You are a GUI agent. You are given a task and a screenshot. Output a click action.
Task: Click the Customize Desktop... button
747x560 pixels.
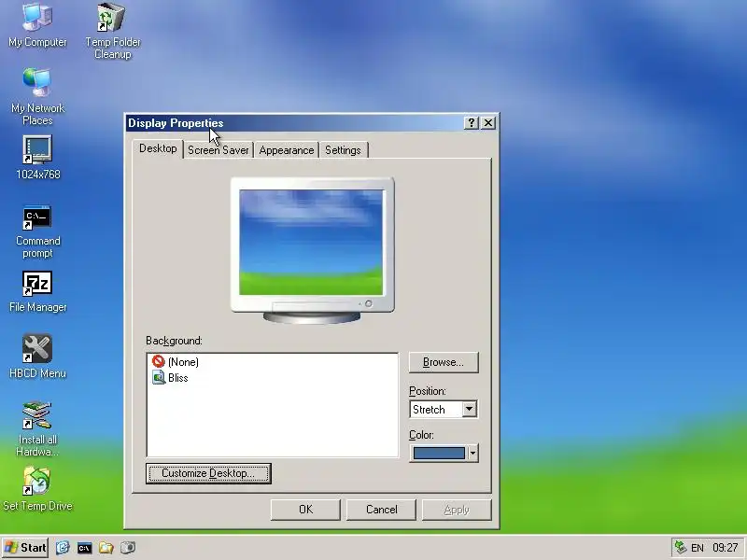[x=208, y=473]
